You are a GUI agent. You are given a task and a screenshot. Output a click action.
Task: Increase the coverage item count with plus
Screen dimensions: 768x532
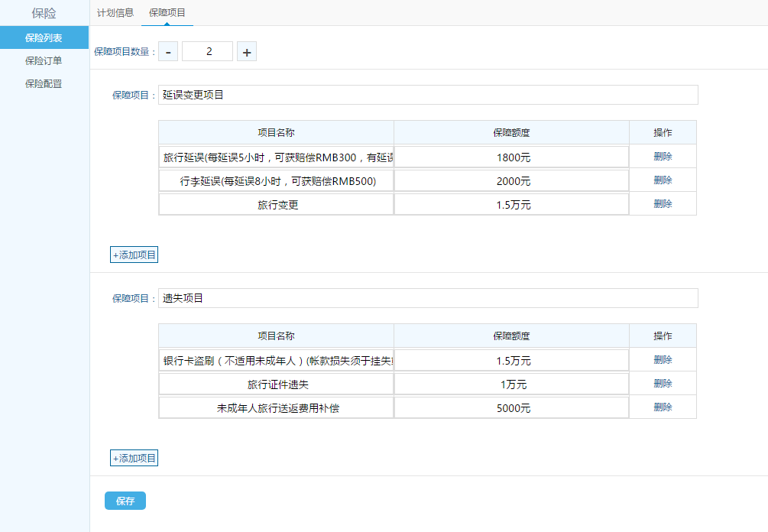pos(246,52)
